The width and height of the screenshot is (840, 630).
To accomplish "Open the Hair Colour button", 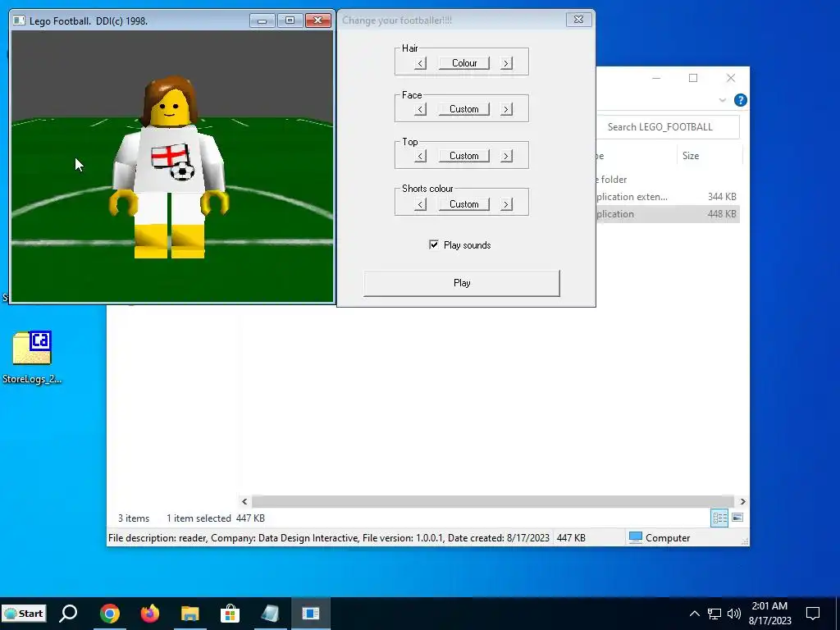I will [464, 63].
